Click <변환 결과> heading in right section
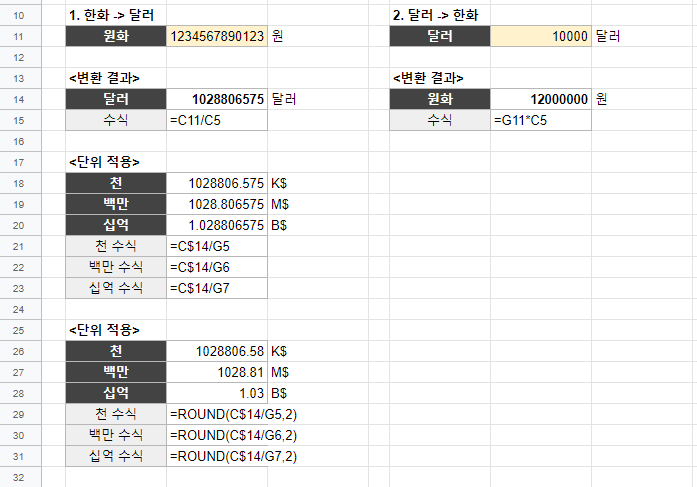 pyautogui.click(x=428, y=78)
